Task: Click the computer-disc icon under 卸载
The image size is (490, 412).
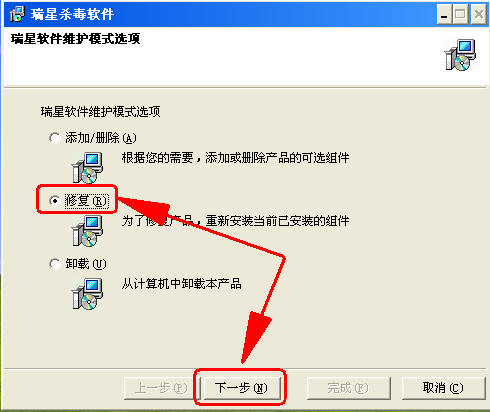Action: [88, 294]
